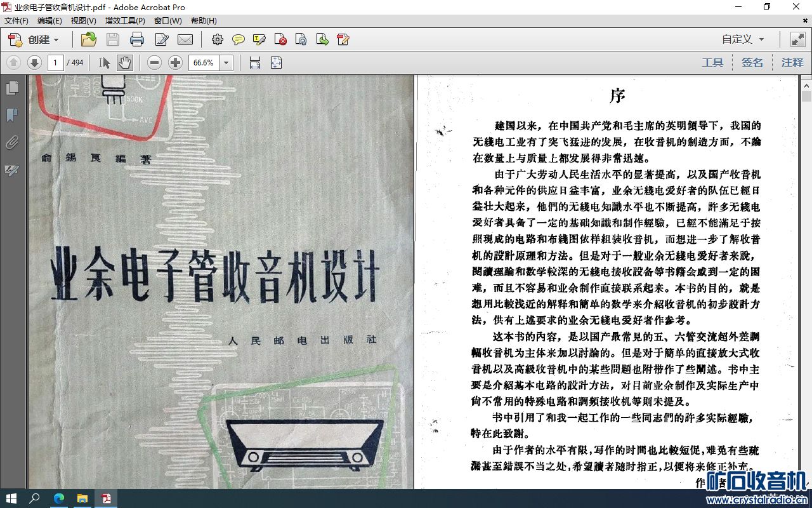
Task: Go to next page with down arrow
Action: [34, 62]
